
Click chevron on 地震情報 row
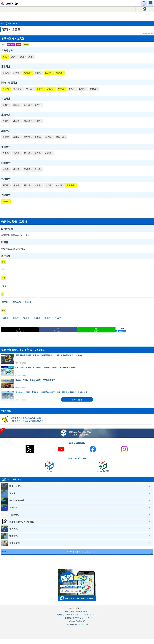pos(149,536)
